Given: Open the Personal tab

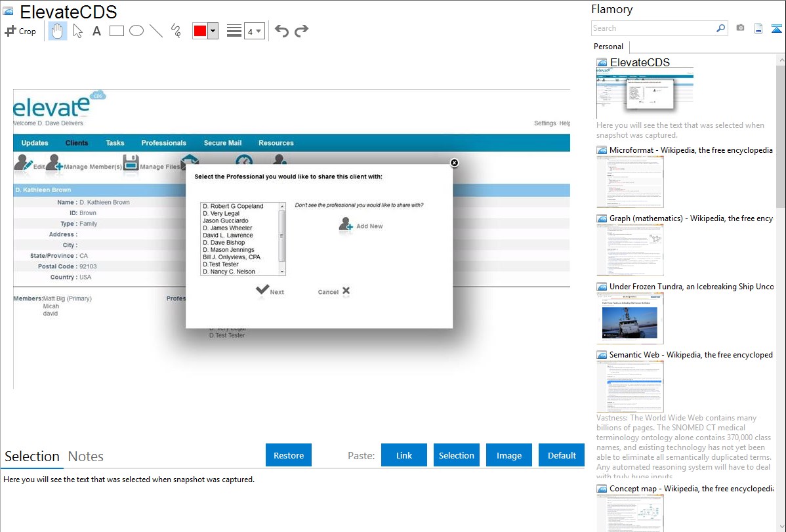Looking at the screenshot, I should click(x=609, y=46).
